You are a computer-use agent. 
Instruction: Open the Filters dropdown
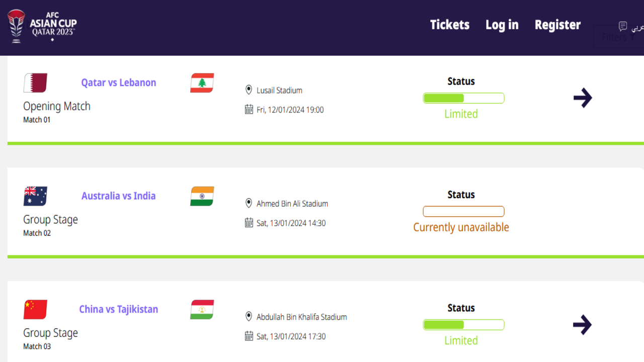point(618,37)
